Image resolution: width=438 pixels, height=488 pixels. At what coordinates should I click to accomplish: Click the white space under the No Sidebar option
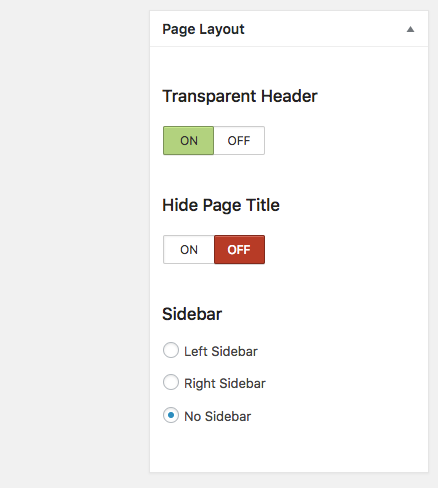pyautogui.click(x=289, y=448)
